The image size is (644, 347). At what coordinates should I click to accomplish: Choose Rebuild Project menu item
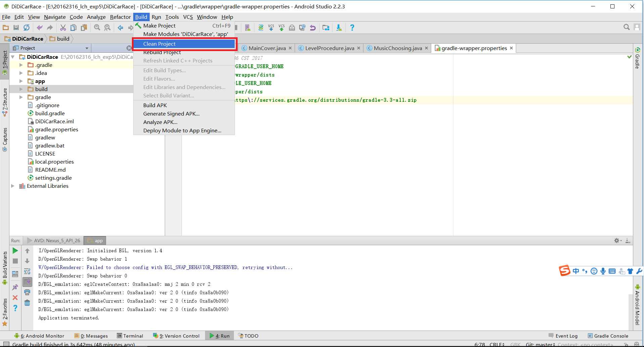[x=184, y=52]
